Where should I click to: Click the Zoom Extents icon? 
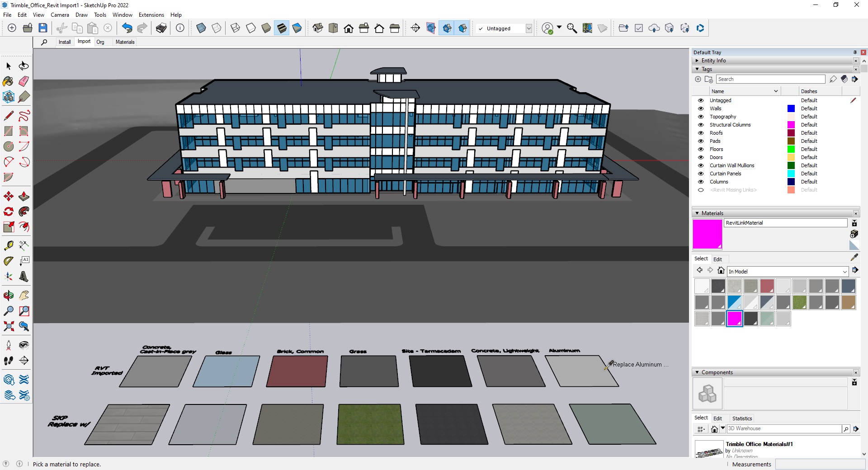[x=8, y=327]
